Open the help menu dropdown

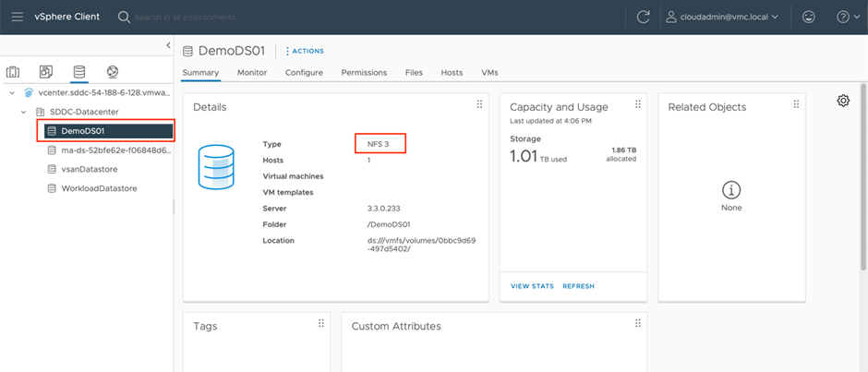(x=846, y=17)
